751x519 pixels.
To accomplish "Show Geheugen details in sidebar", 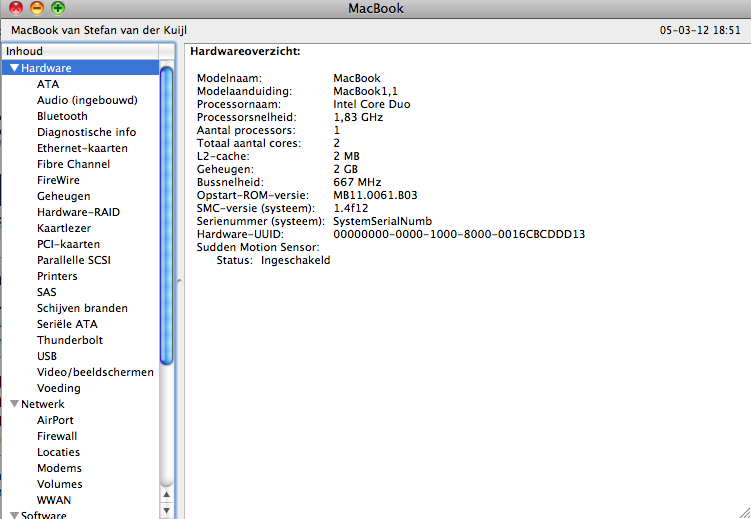I will click(64, 196).
